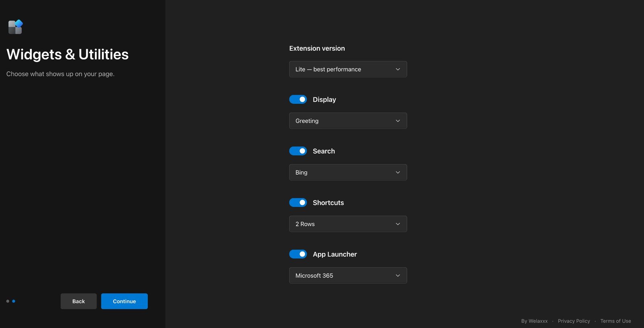
Task: Select the first step indicator dot
Action: [8, 301]
